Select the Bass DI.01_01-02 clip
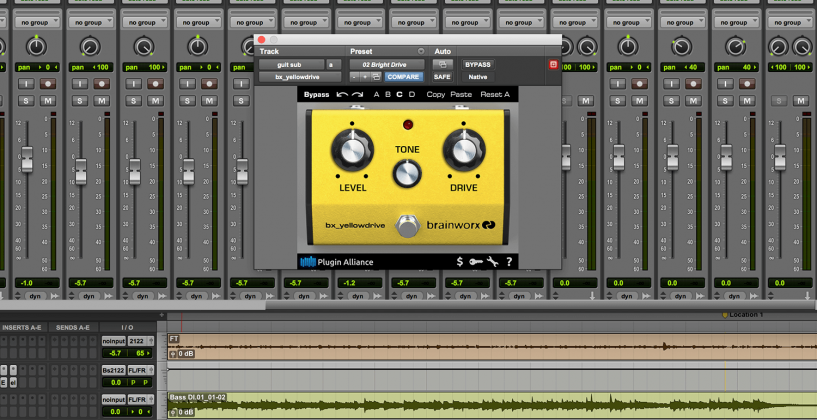Image resolution: width=817 pixels, height=420 pixels. [x=492, y=406]
